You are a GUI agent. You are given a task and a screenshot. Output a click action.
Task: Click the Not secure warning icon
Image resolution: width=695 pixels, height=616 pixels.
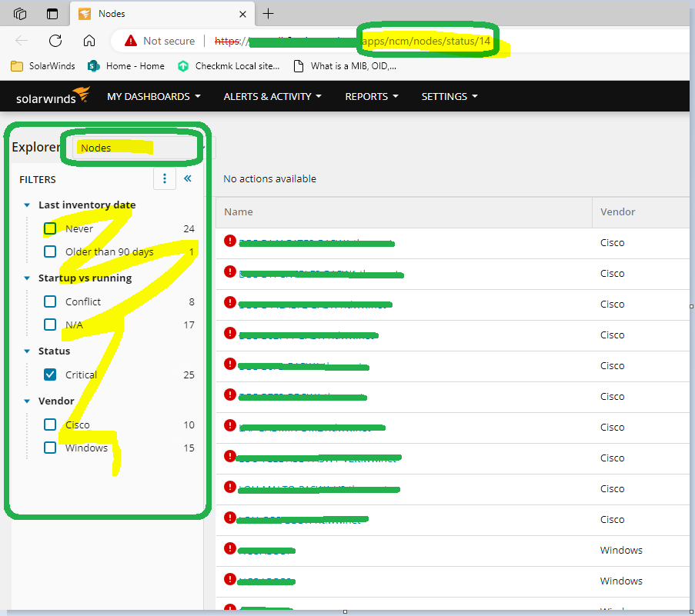click(131, 41)
